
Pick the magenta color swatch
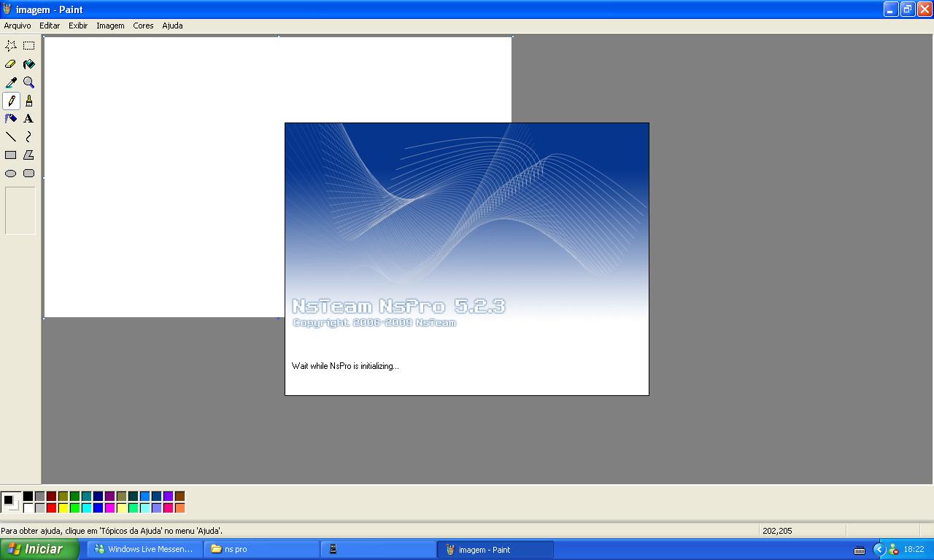(x=109, y=508)
